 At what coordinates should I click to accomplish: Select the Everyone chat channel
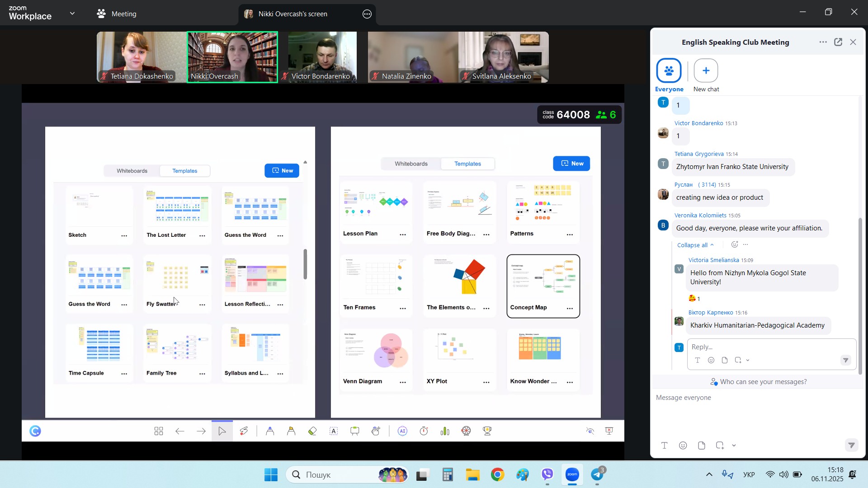coord(669,71)
